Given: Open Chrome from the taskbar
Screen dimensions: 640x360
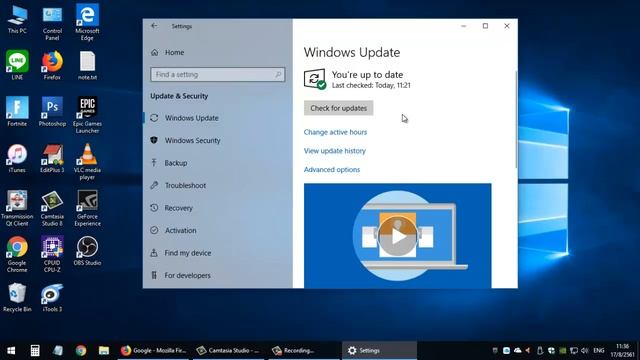Looking at the screenshot, I should pyautogui.click(x=81, y=351).
